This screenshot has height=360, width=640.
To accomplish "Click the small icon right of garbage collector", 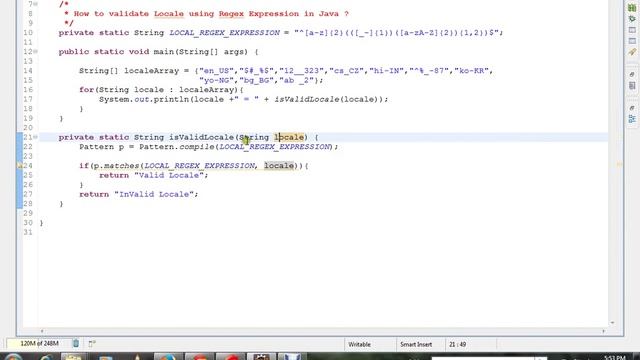I will [x=92, y=344].
